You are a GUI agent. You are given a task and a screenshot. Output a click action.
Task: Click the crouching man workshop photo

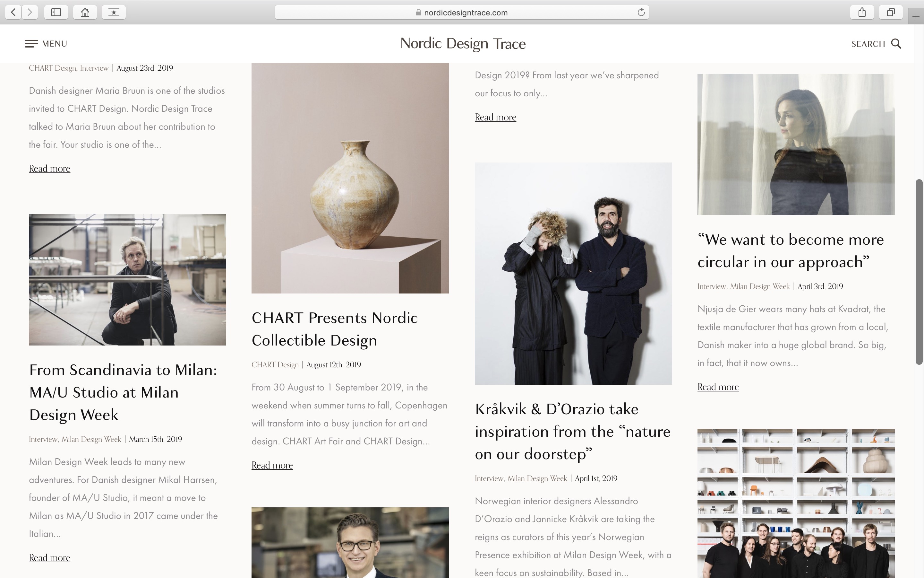pyautogui.click(x=127, y=279)
